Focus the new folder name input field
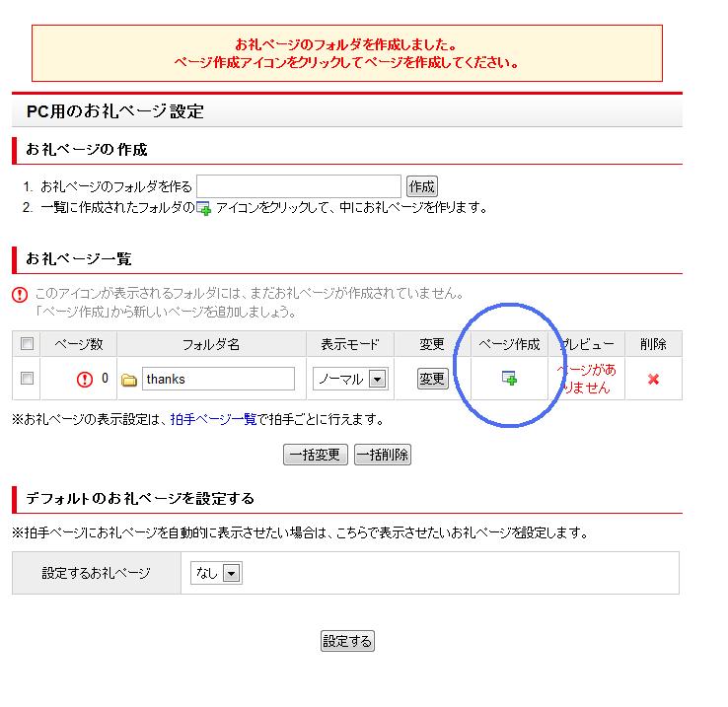728x707 pixels. click(x=299, y=186)
